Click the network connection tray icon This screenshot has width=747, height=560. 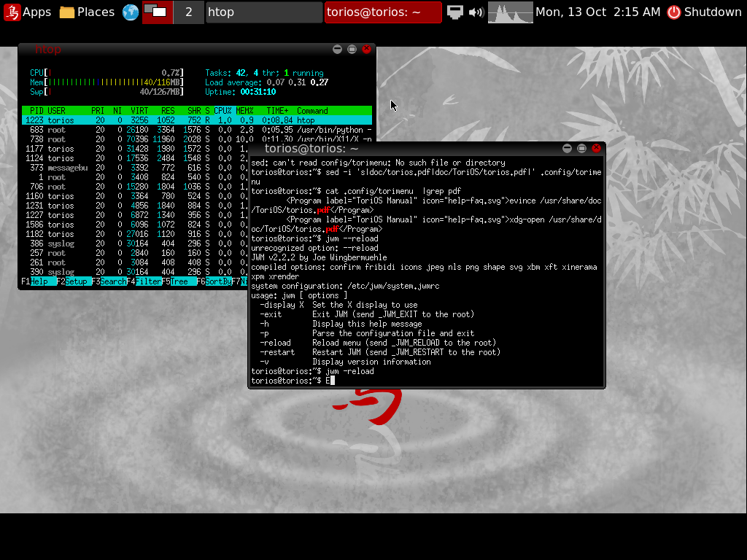tap(456, 12)
